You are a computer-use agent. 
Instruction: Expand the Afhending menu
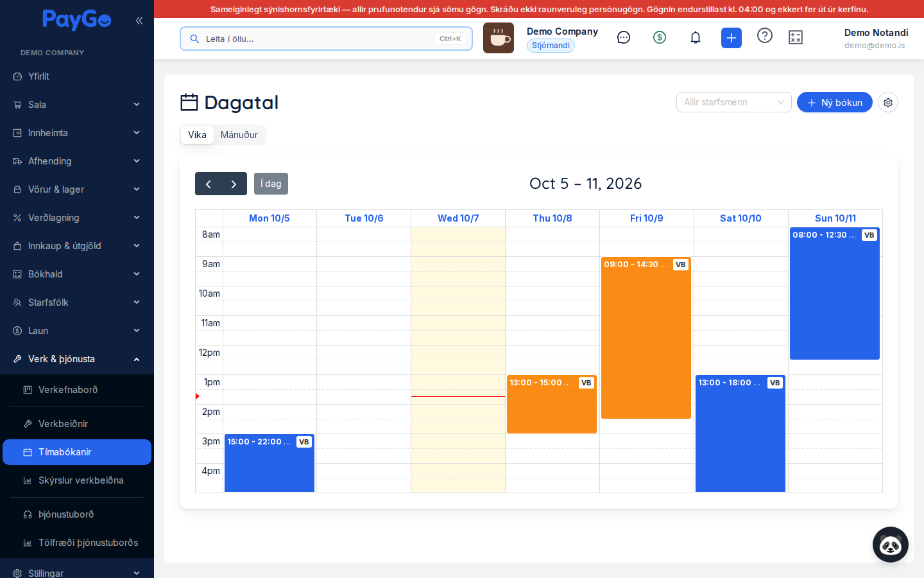77,161
